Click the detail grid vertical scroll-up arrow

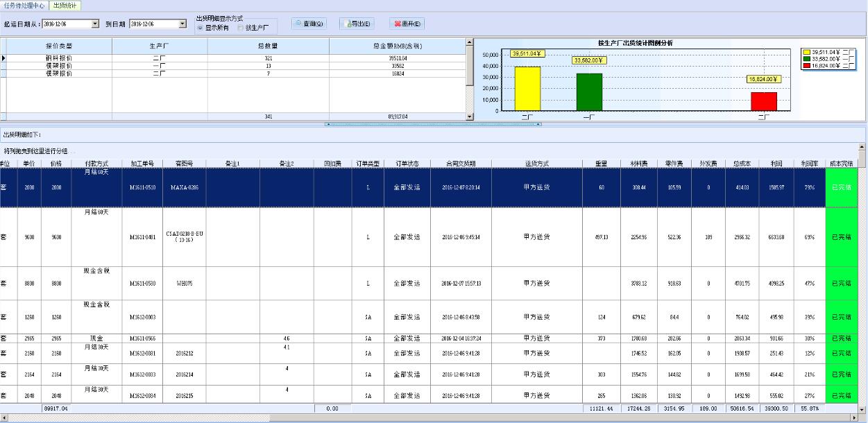click(862, 148)
